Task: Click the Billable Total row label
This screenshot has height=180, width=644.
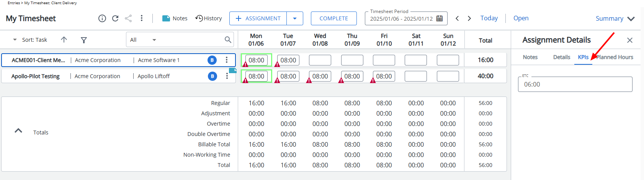Action: [x=214, y=144]
